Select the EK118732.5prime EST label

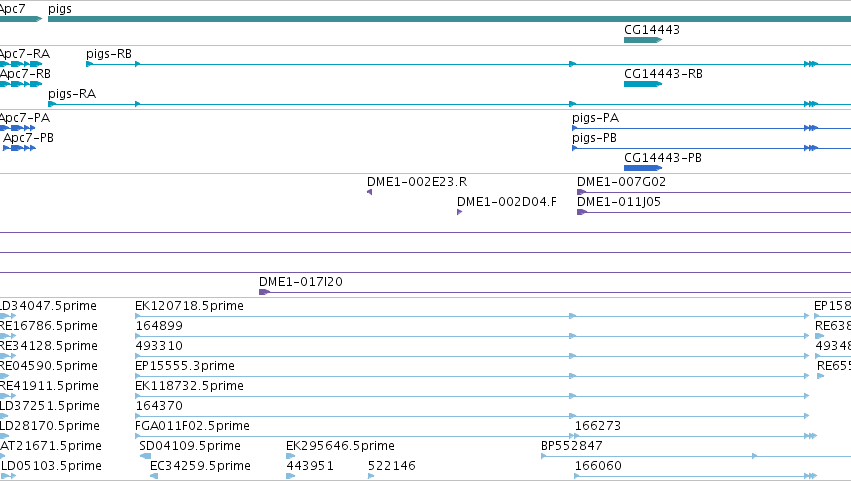pos(189,386)
